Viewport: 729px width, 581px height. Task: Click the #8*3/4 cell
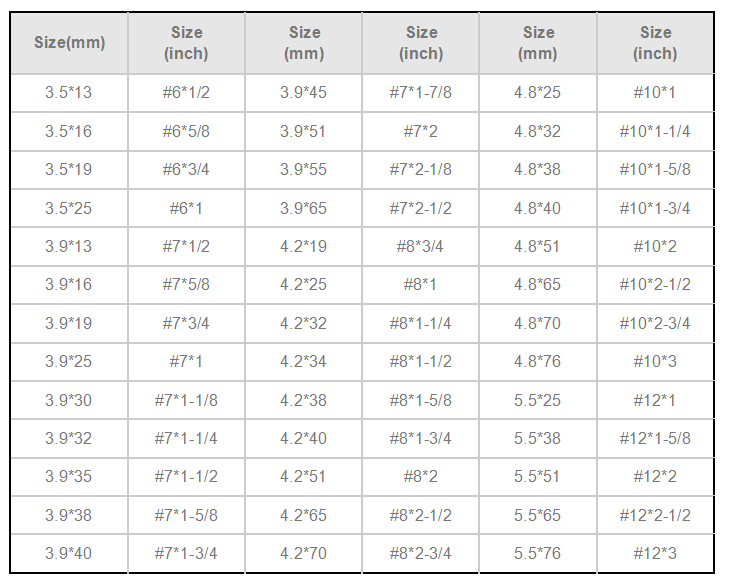(421, 246)
